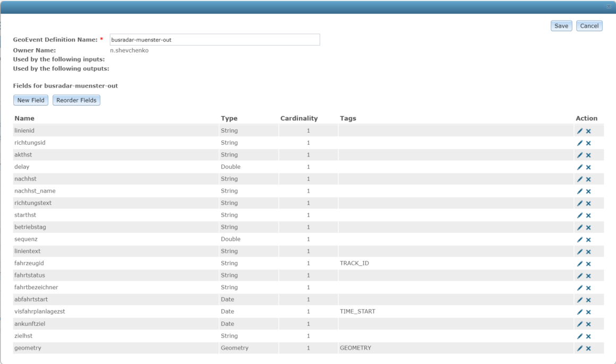Edit the visfahrplanlagezst field

tap(580, 312)
